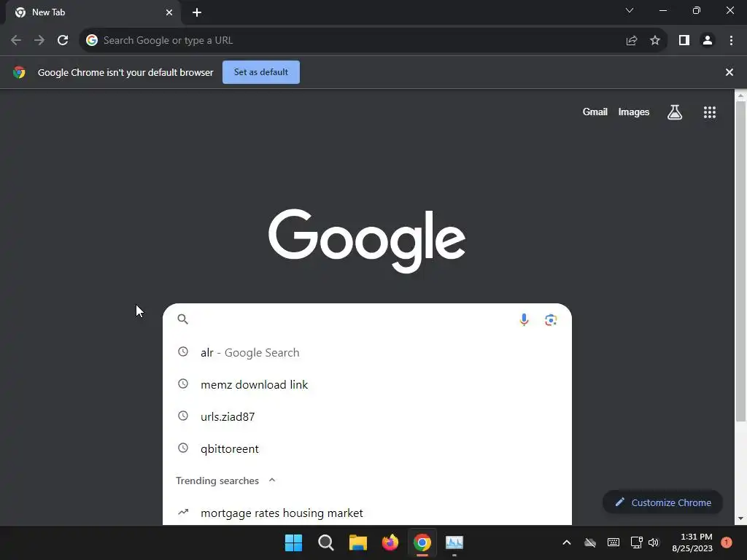Launch Firefox from taskbar
Viewport: 747px width, 560px height.
[x=390, y=542]
